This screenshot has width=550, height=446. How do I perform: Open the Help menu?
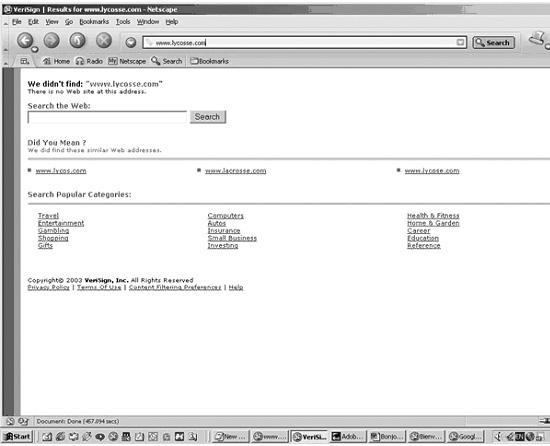(172, 22)
